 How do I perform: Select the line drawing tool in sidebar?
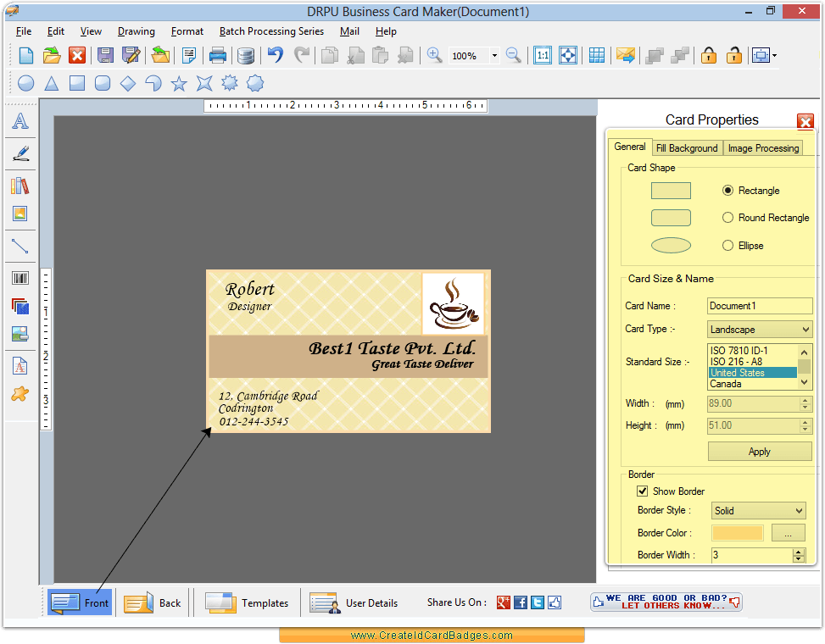[20, 246]
